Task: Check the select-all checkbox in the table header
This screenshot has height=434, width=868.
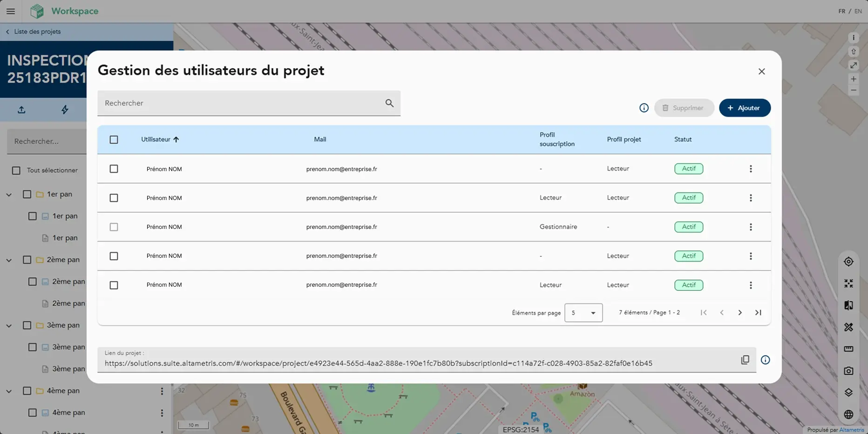Action: (x=114, y=139)
